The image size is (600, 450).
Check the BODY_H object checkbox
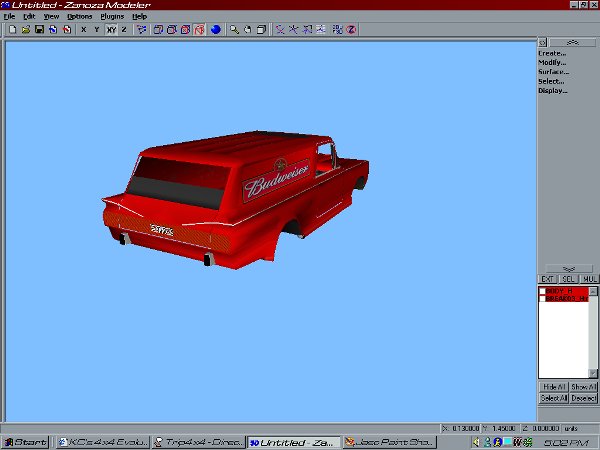click(x=542, y=291)
